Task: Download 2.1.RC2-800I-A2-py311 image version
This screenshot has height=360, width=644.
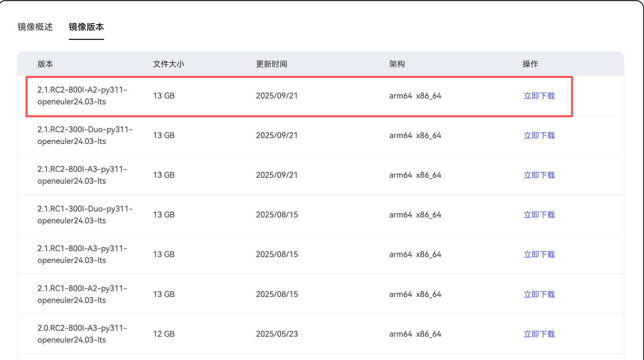Action: tap(539, 96)
